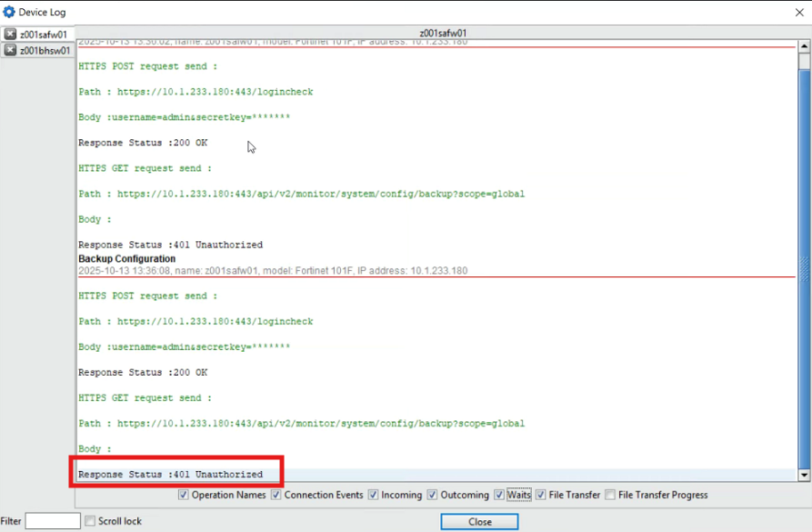Click the Device Log gear icon

pos(9,12)
